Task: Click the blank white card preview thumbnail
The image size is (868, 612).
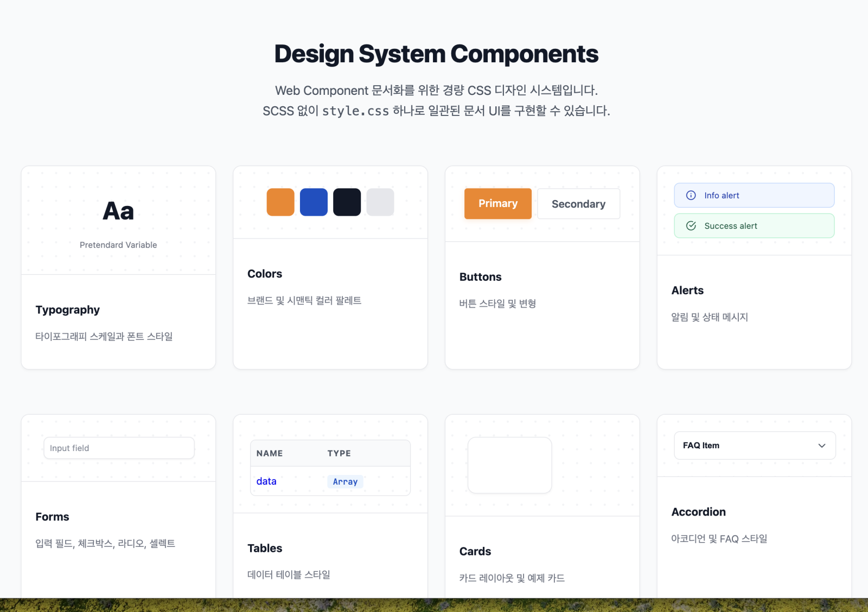Action: tap(509, 465)
